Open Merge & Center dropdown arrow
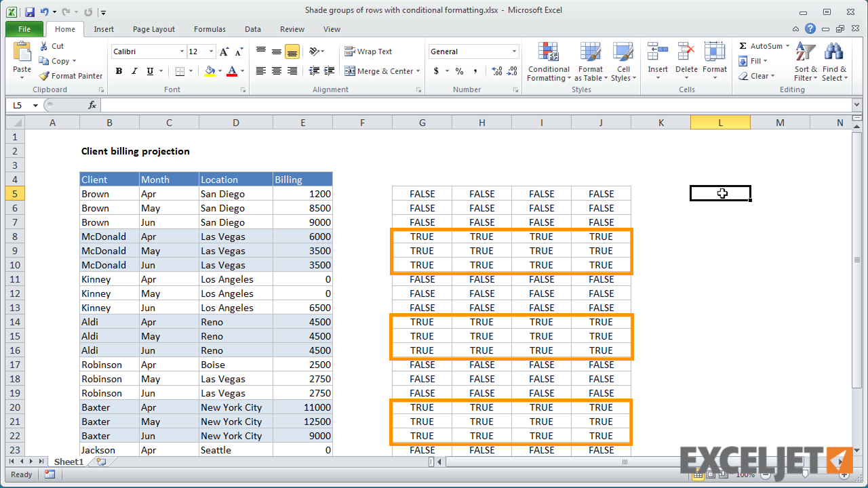This screenshot has width=868, height=488. click(x=418, y=71)
